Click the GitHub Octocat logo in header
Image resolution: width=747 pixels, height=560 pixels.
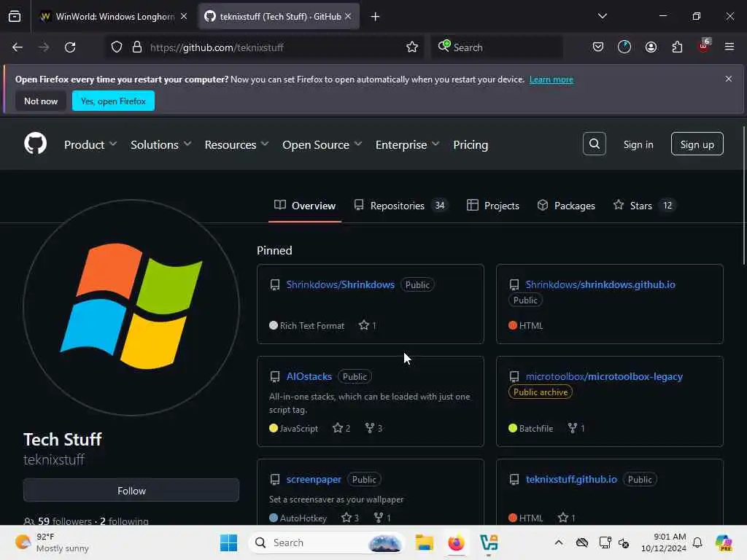35,144
